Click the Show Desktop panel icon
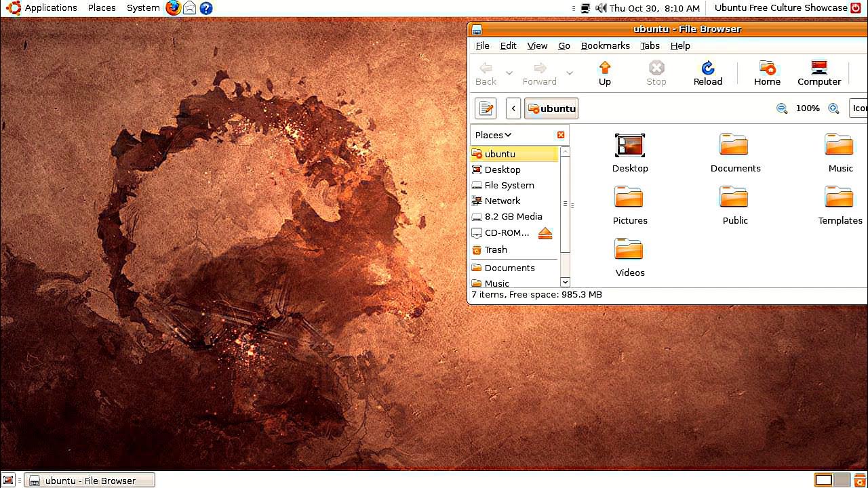868x488 pixels. (9, 481)
